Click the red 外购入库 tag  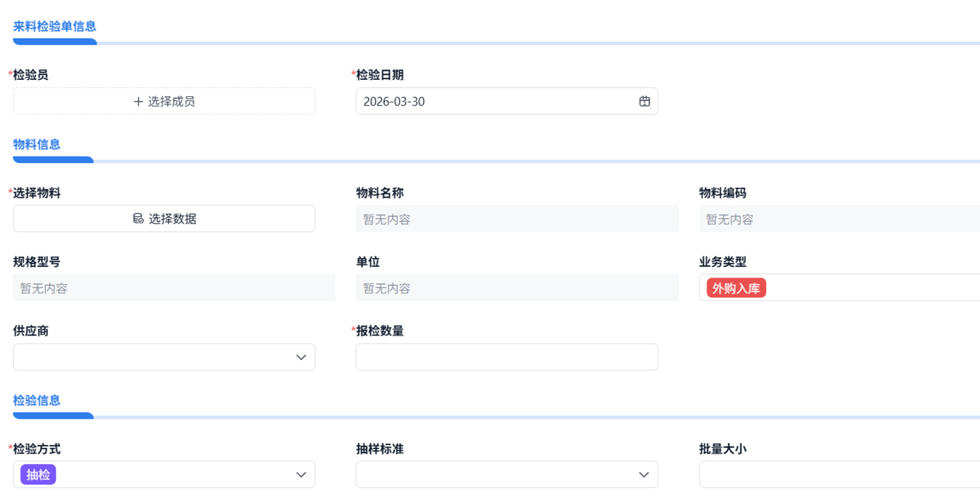point(737,288)
